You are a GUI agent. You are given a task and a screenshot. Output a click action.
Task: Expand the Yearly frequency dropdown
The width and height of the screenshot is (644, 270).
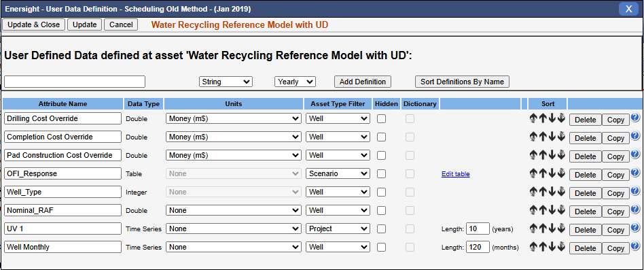(x=295, y=82)
